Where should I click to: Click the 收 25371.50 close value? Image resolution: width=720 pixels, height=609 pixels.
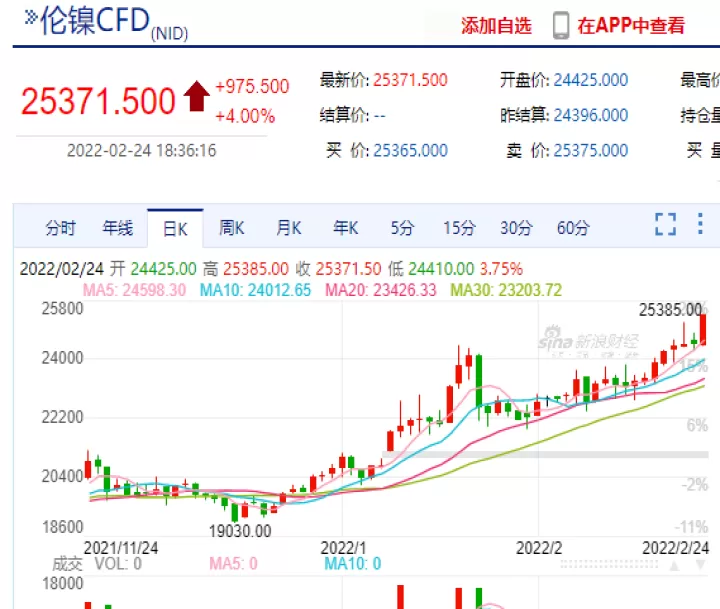[338, 269]
